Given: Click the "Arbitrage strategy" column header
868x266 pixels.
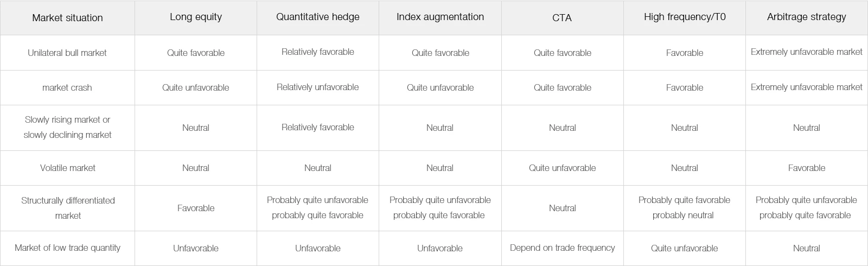Looking at the screenshot, I should tap(807, 17).
